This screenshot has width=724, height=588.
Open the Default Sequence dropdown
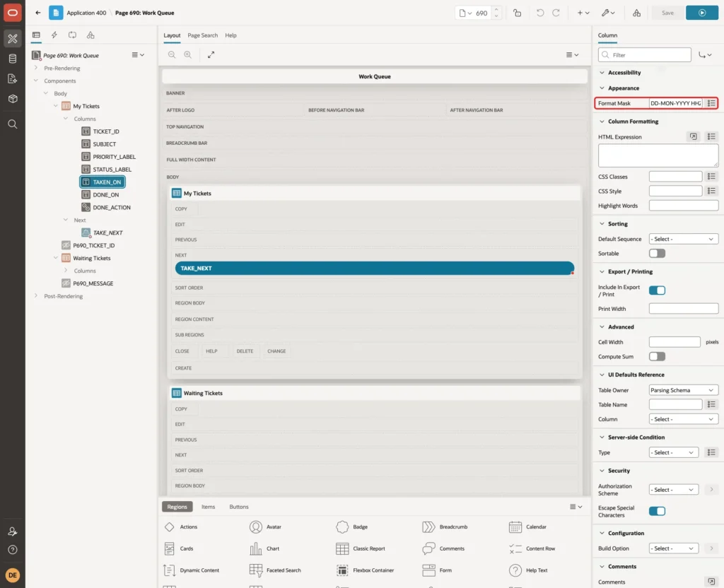click(684, 239)
